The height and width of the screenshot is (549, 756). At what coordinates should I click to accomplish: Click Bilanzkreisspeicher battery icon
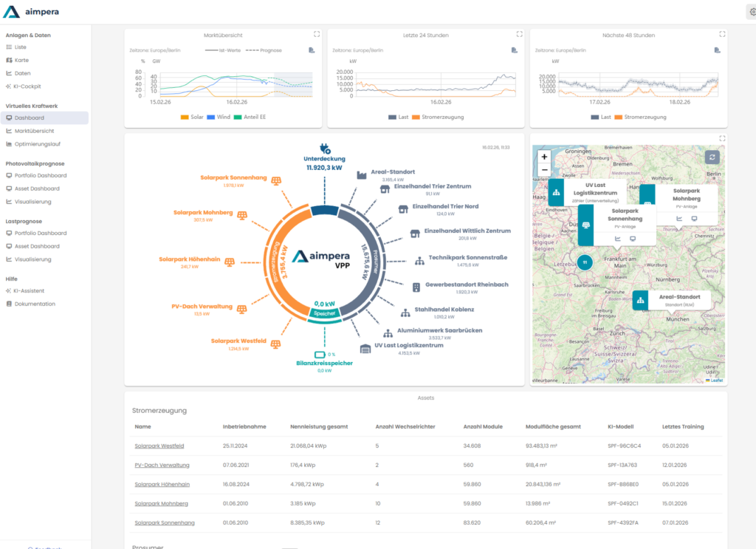[320, 355]
